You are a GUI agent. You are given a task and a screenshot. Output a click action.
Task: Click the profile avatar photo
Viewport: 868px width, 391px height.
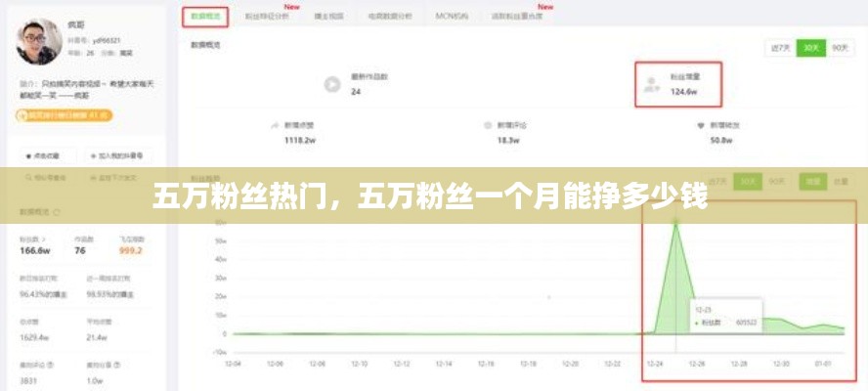[x=39, y=40]
